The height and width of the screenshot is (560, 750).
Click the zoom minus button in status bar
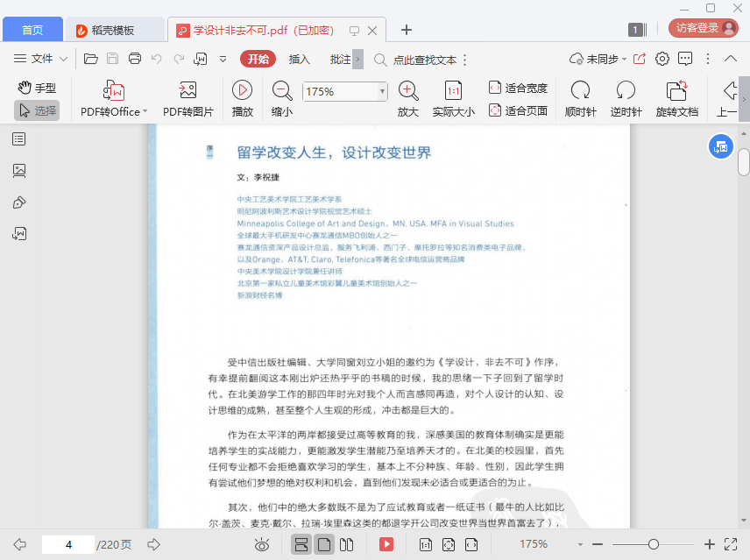[598, 544]
